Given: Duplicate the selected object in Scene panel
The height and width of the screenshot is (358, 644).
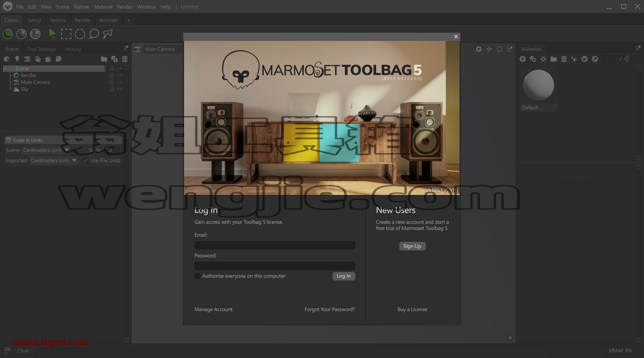Looking at the screenshot, I should [114, 59].
